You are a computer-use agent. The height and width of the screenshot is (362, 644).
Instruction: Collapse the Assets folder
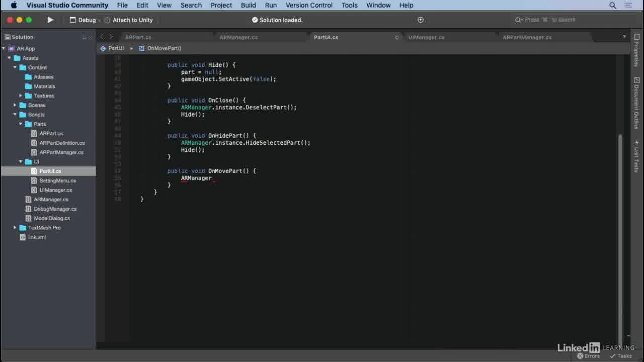tap(9, 58)
